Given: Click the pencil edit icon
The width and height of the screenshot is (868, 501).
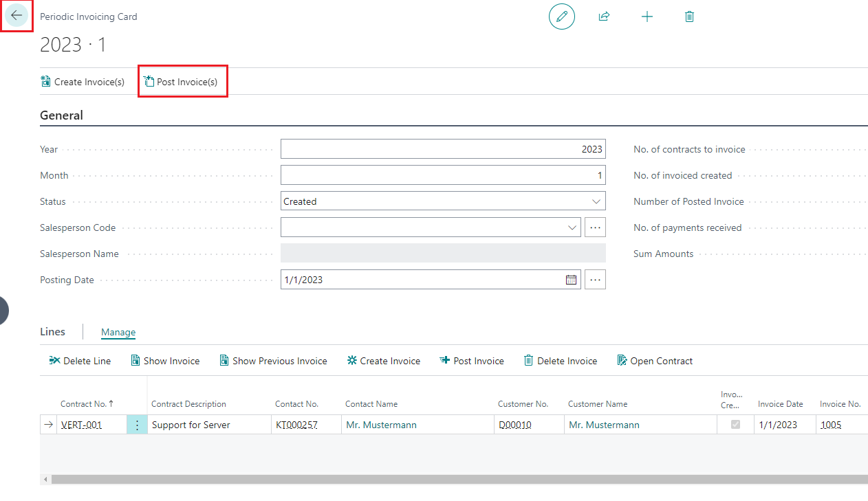Looking at the screenshot, I should 562,16.
